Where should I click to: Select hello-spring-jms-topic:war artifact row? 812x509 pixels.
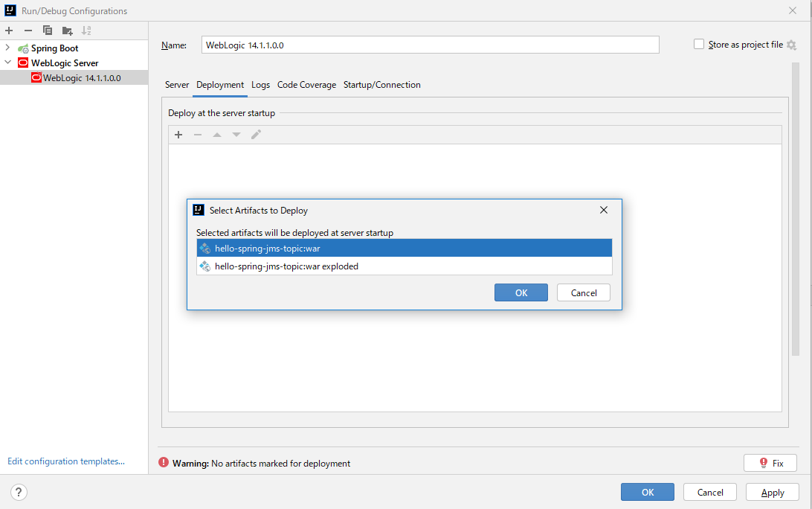(x=405, y=249)
